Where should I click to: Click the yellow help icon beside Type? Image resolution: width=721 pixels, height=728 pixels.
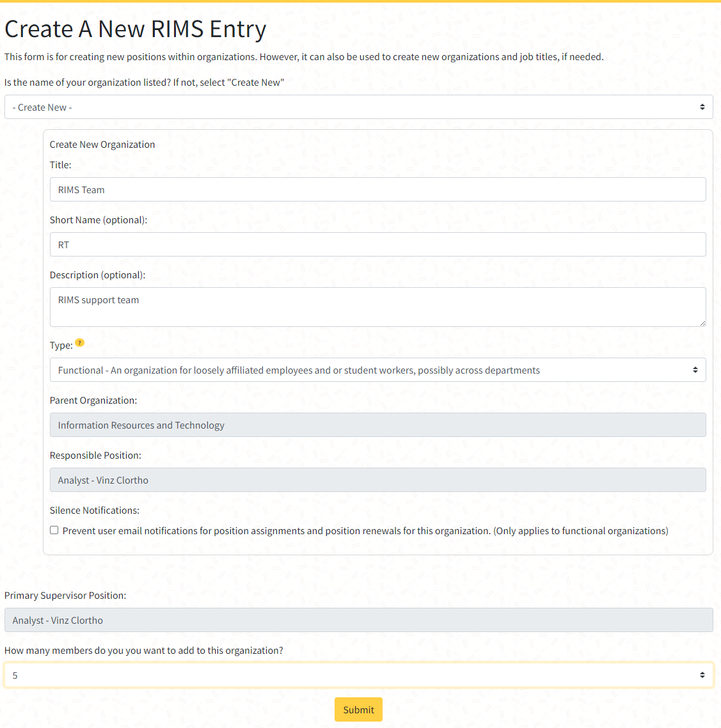point(79,343)
